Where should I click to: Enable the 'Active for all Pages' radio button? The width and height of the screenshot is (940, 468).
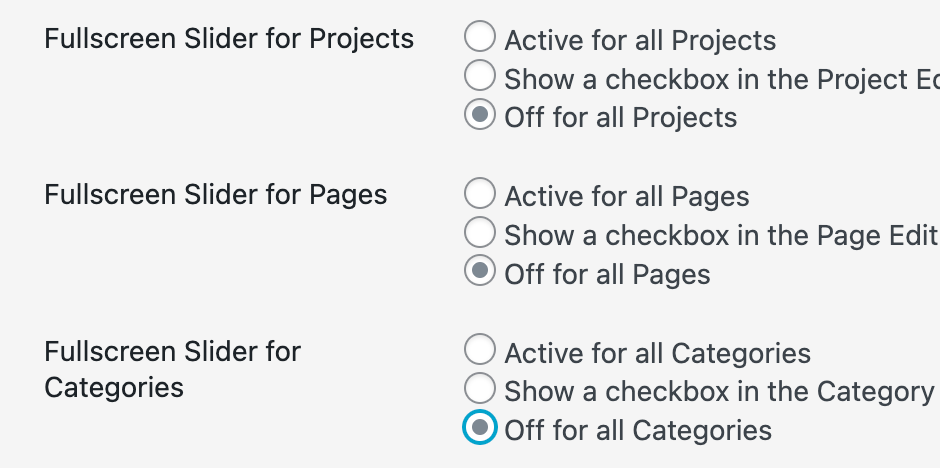point(480,194)
